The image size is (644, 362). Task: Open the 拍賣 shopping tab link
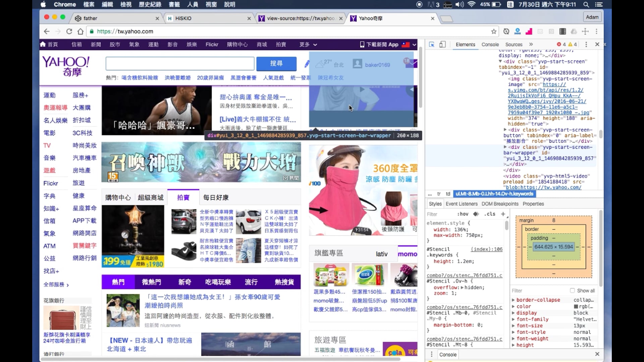click(183, 198)
